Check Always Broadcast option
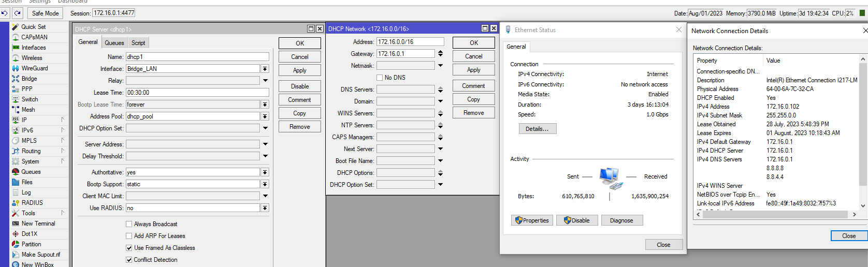The width and height of the screenshot is (868, 267). pos(129,224)
